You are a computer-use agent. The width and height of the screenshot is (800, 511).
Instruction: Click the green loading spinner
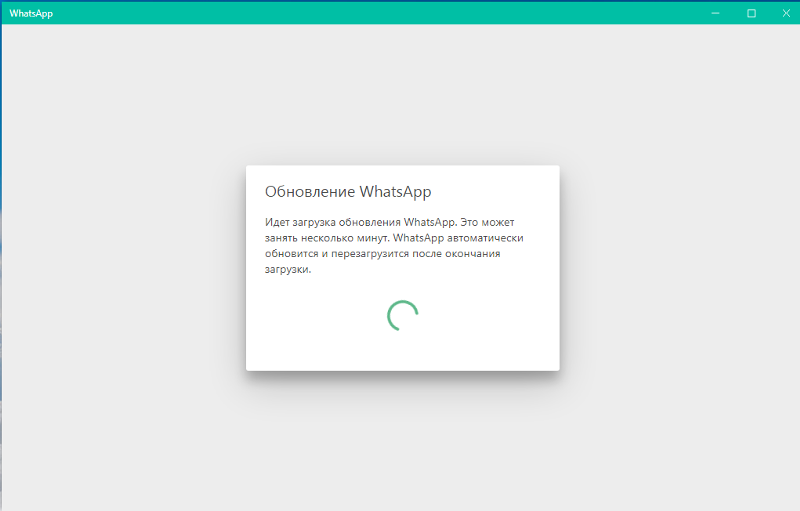403,315
